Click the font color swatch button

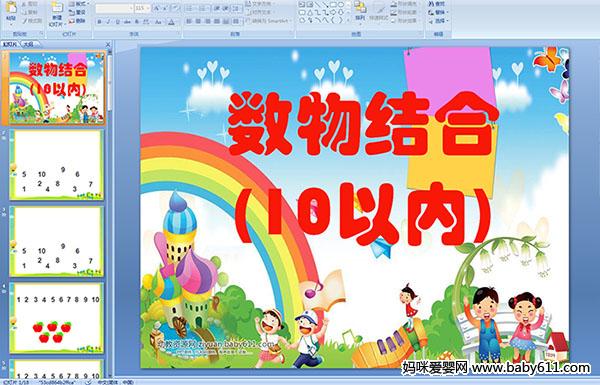pos(171,22)
